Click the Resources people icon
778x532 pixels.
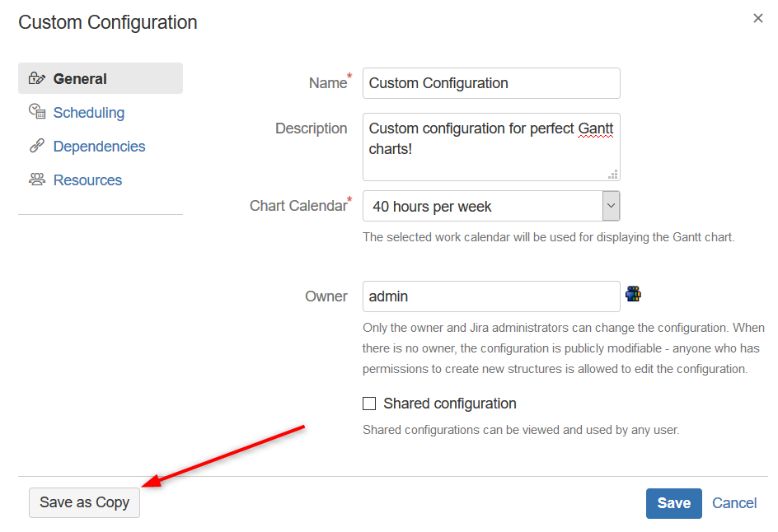click(37, 180)
